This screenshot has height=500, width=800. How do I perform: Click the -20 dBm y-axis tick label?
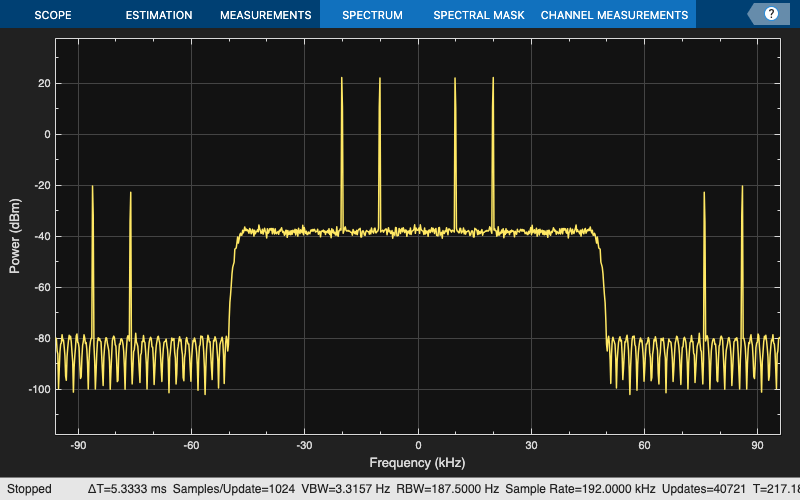[x=42, y=185]
